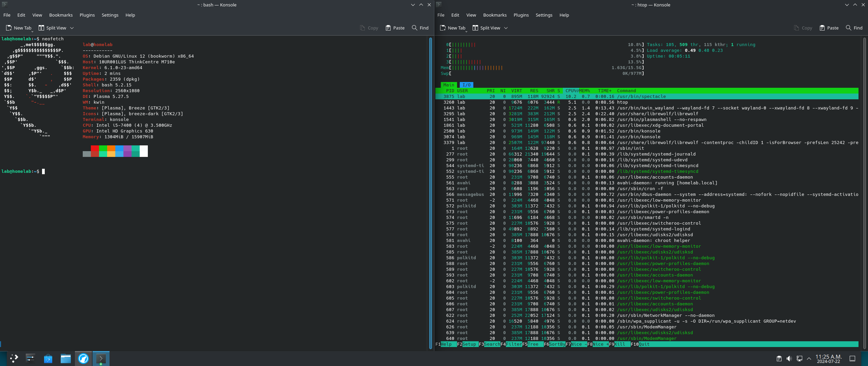
Task: Open the volume control tray icon
Action: pos(789,359)
